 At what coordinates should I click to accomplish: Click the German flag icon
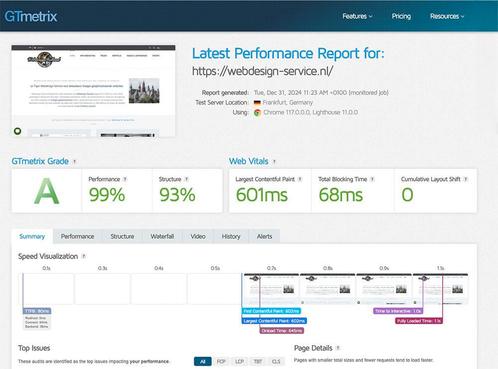(x=257, y=102)
